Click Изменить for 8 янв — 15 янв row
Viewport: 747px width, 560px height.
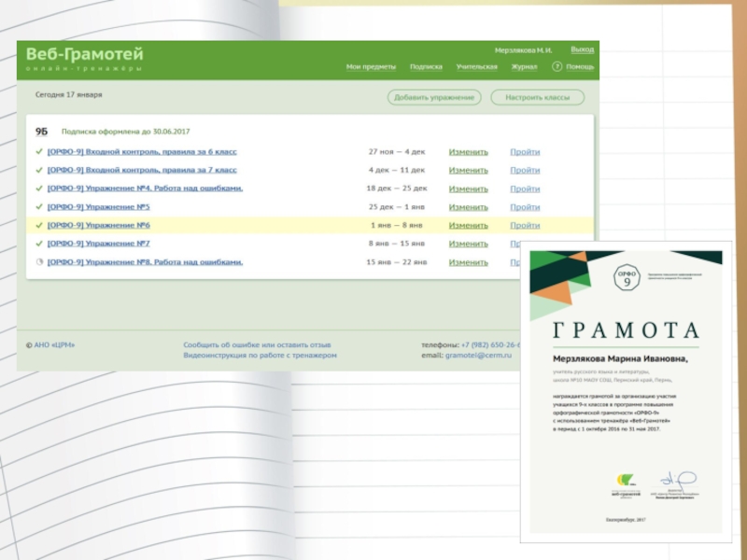click(x=469, y=244)
